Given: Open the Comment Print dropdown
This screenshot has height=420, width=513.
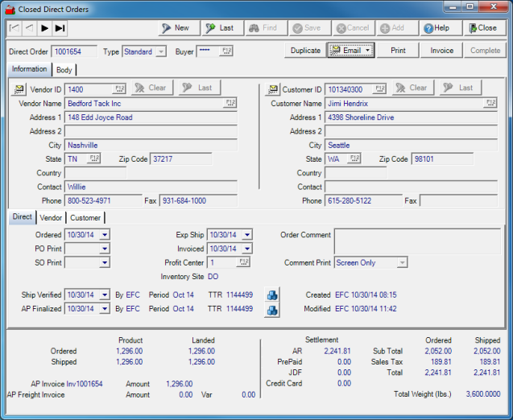Looking at the screenshot, I should pos(402,262).
